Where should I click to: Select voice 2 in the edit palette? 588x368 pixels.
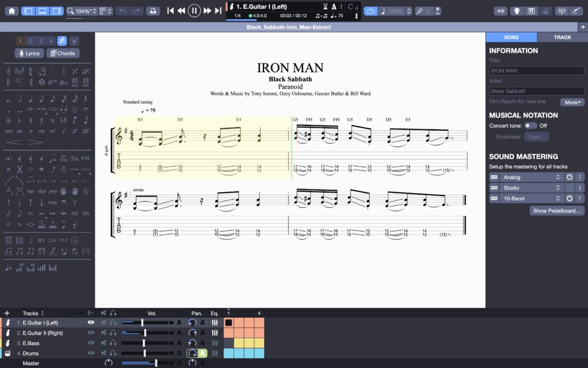click(x=30, y=41)
